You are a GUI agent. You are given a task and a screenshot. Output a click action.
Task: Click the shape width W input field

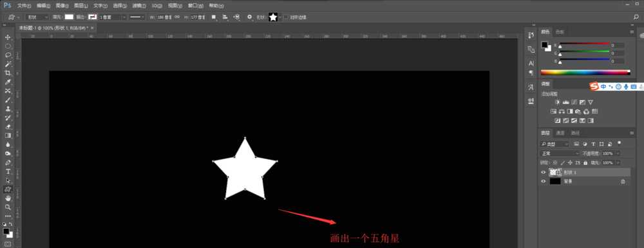164,17
